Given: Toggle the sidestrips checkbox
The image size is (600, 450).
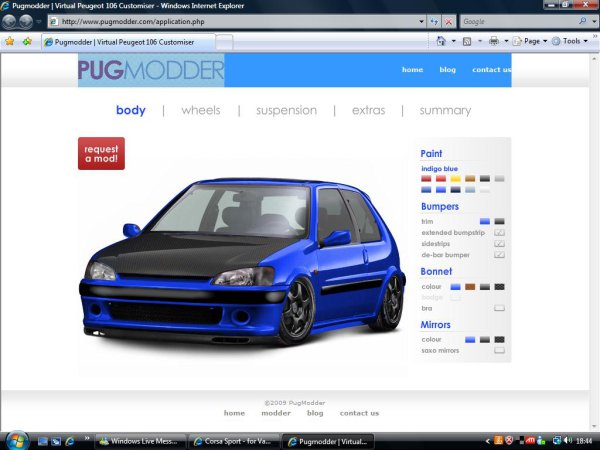Looking at the screenshot, I should click(499, 243).
